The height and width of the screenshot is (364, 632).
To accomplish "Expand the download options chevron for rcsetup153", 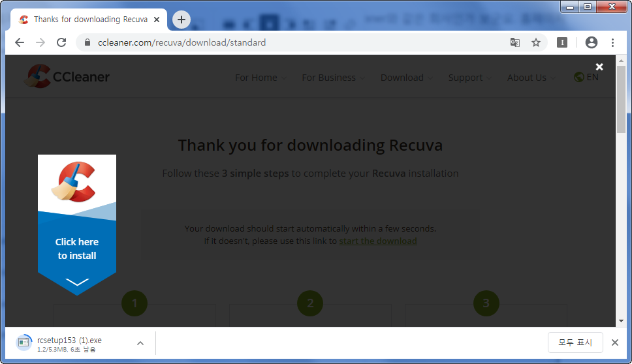I will (140, 343).
